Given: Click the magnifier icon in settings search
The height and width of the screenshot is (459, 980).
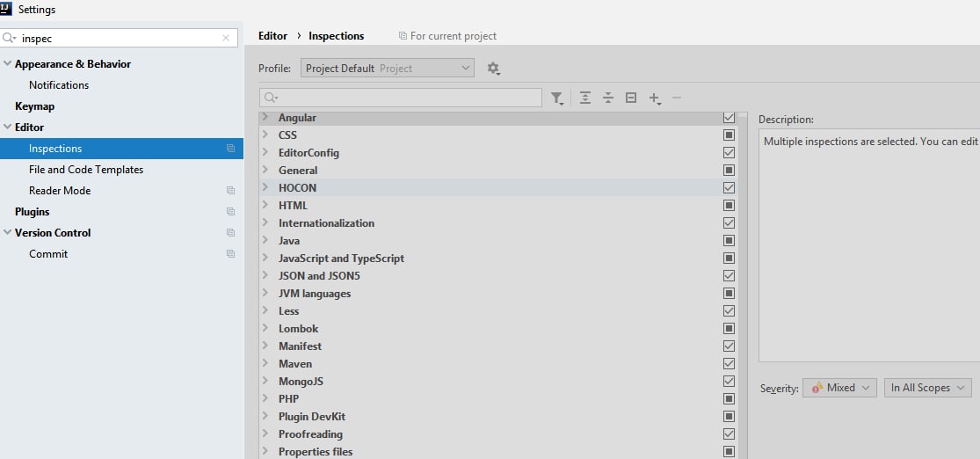Looking at the screenshot, I should coord(10,38).
